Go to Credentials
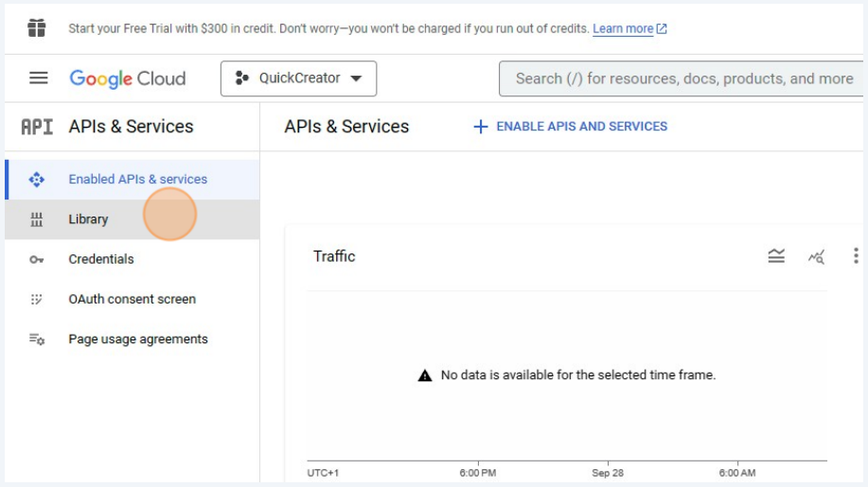The image size is (868, 487). 133,259
